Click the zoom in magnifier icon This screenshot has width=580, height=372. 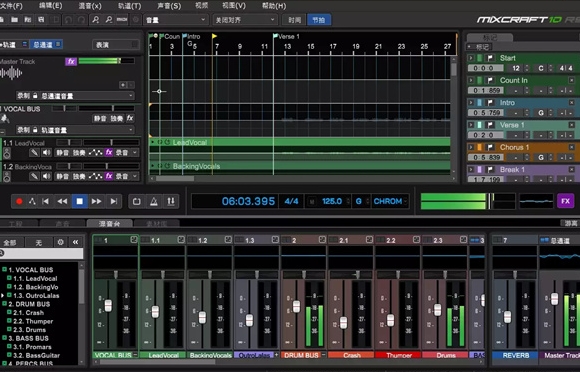(x=95, y=20)
